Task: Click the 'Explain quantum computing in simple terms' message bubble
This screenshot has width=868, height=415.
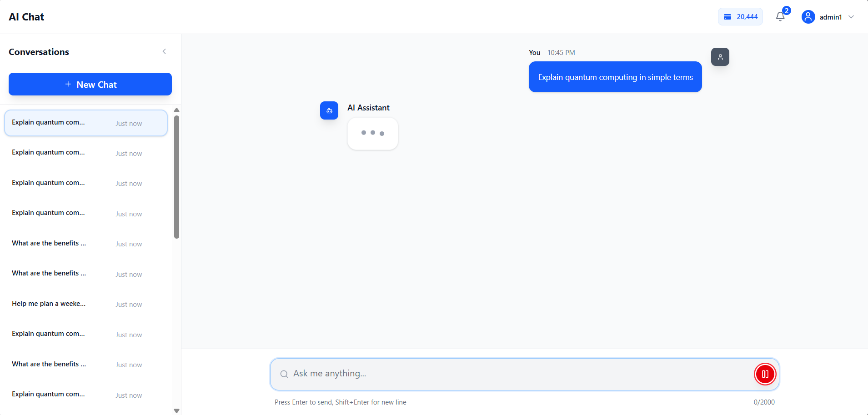Action: (615, 77)
